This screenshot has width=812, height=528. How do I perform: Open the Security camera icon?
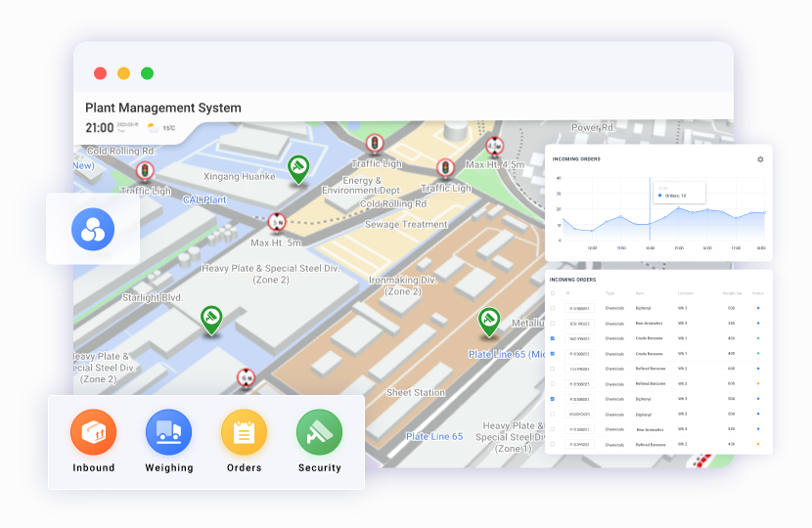[319, 432]
